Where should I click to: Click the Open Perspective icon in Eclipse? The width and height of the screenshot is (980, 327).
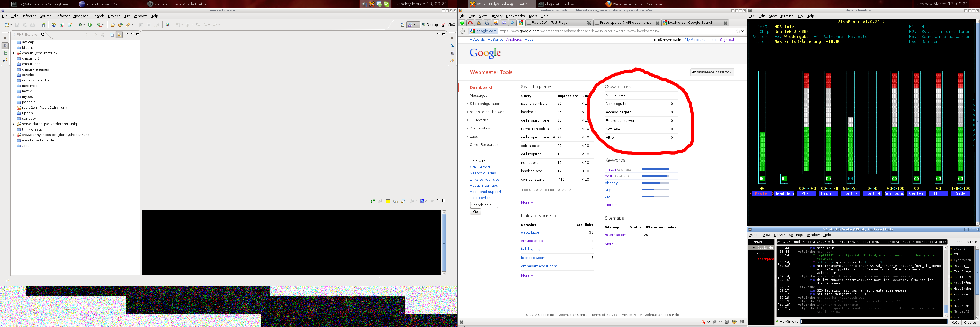tap(402, 25)
